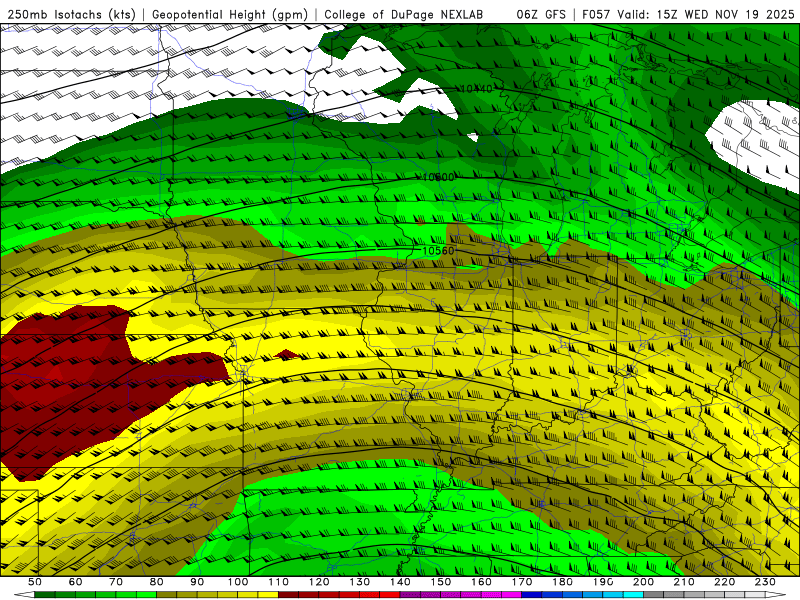Click the 100 knots legend number
This screenshot has height=600, width=800.
[x=238, y=582]
